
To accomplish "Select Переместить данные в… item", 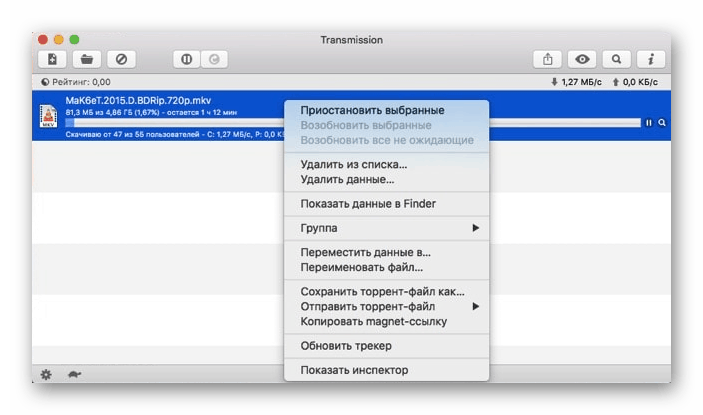I will [386, 252].
